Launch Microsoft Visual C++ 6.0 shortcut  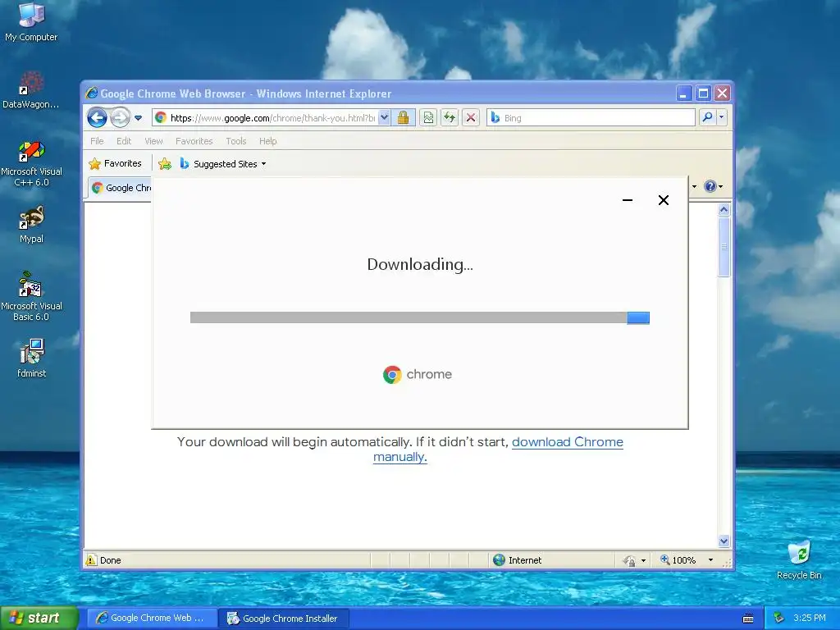(31, 163)
